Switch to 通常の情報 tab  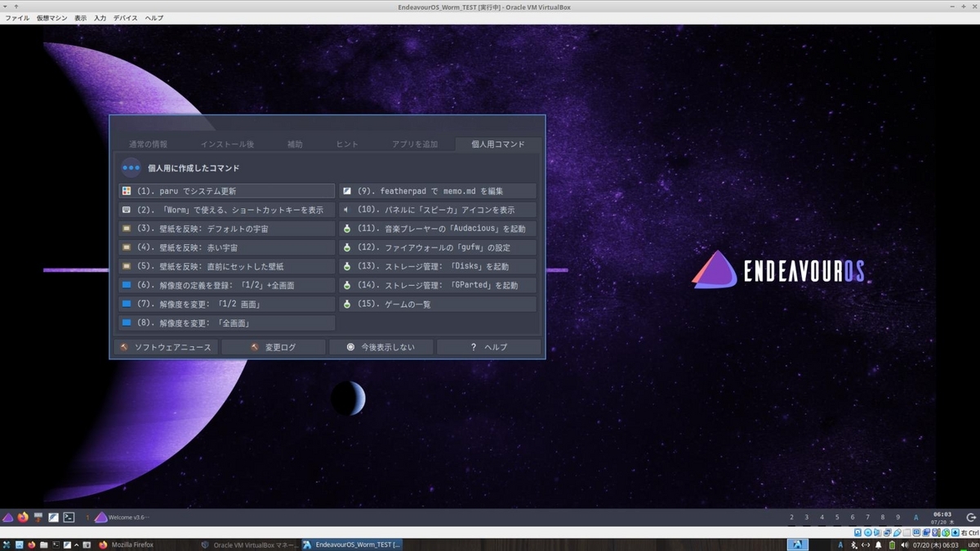148,144
